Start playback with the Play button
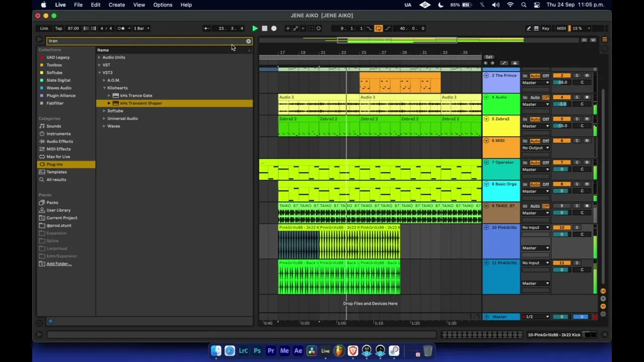This screenshot has height=362, width=644. point(255,28)
